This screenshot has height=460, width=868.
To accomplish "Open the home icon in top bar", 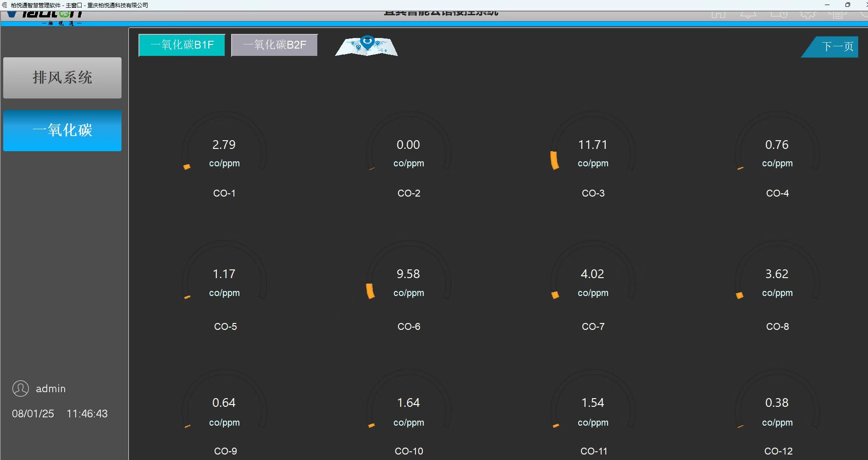I will click(718, 15).
